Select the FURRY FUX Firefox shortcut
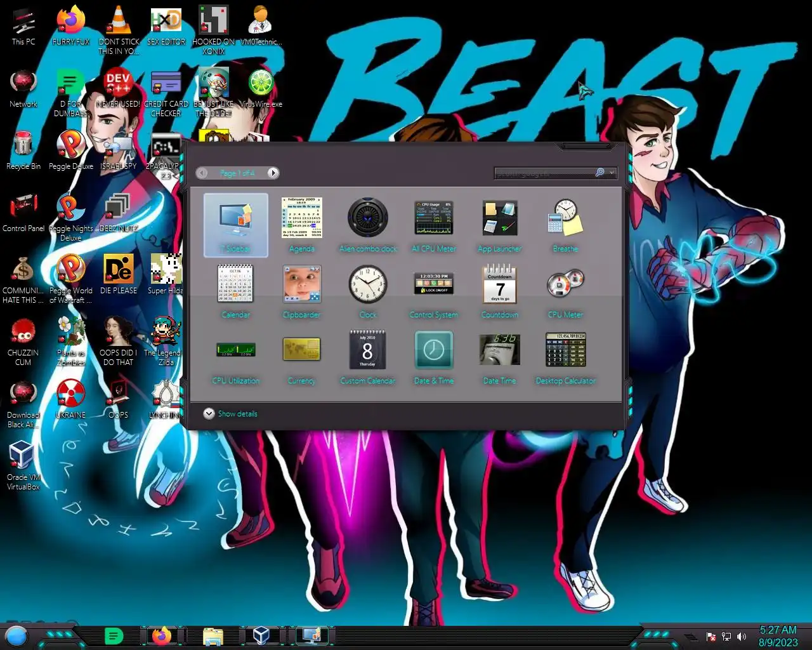This screenshot has height=650, width=812. coord(71,27)
